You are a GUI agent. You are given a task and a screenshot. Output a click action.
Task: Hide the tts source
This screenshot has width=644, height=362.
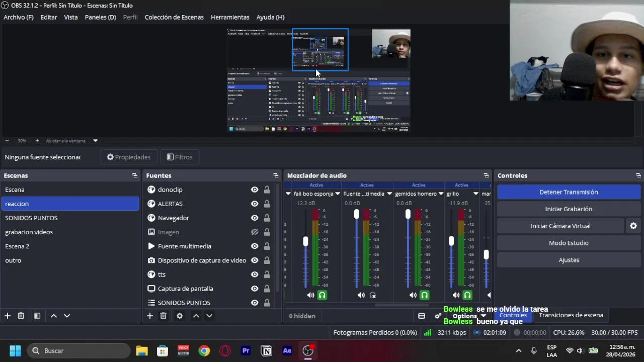click(255, 275)
